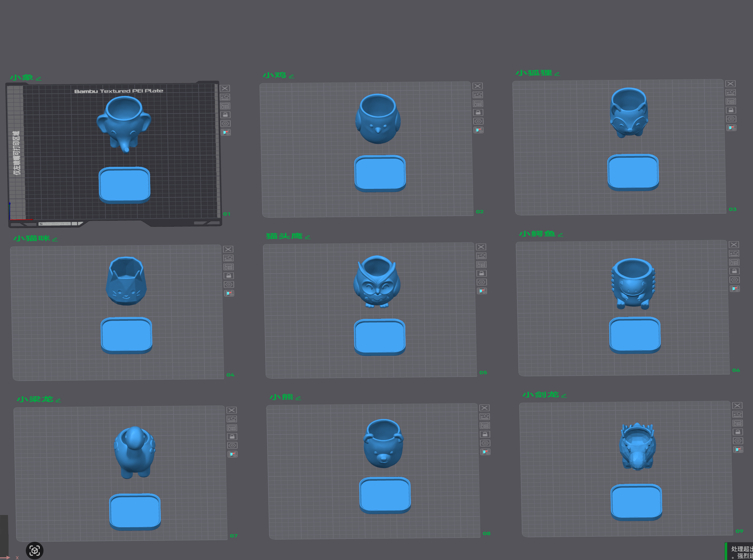Lock plate 04 小猫咪
The height and width of the screenshot is (560, 753).
tap(229, 276)
